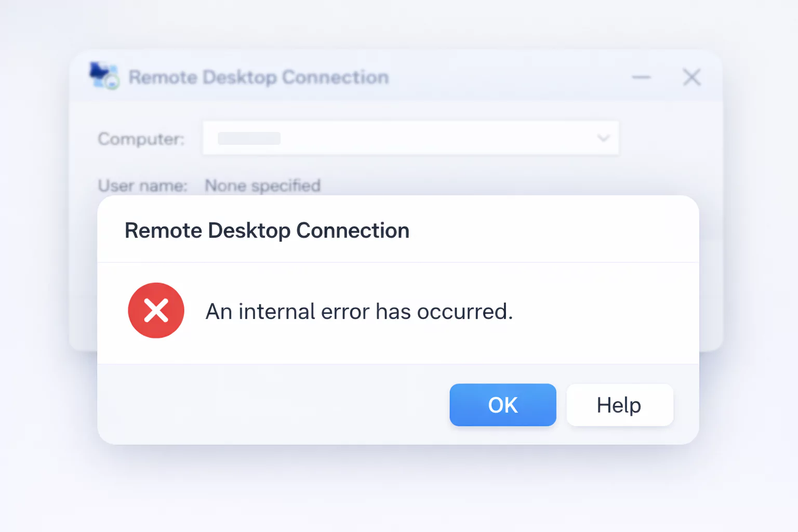This screenshot has width=798, height=532.
Task: Click the "Computer:" label
Action: pos(141,139)
